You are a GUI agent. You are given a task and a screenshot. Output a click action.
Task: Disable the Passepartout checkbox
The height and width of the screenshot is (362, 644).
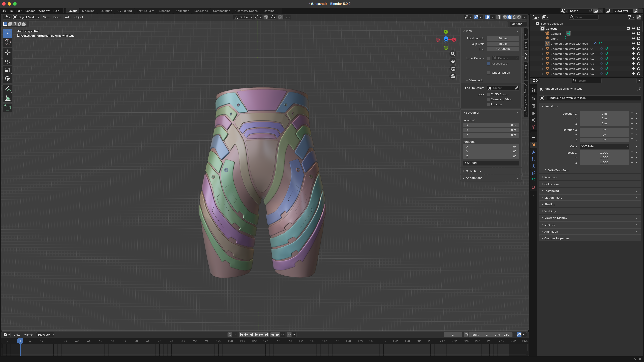(488, 63)
